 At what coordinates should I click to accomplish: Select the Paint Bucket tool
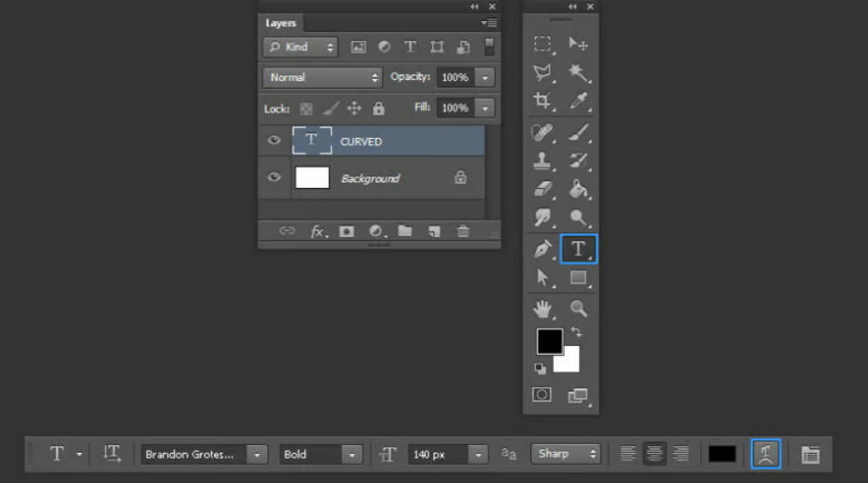[x=578, y=189]
